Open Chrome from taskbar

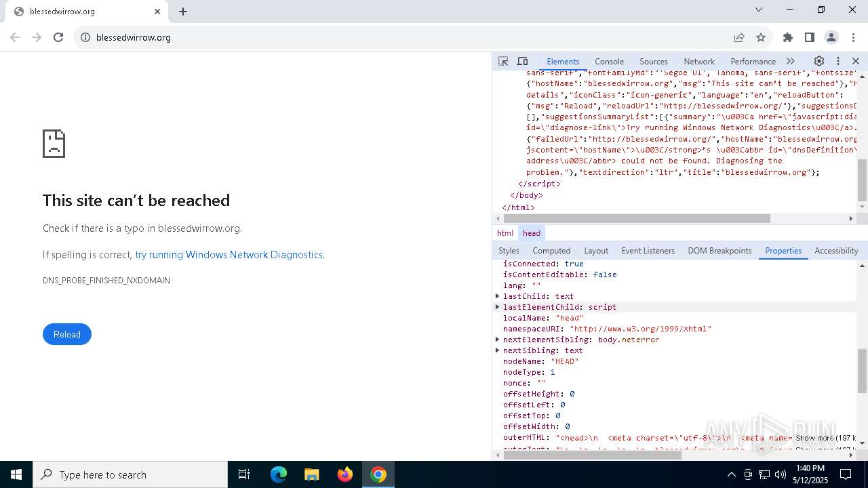(378, 474)
